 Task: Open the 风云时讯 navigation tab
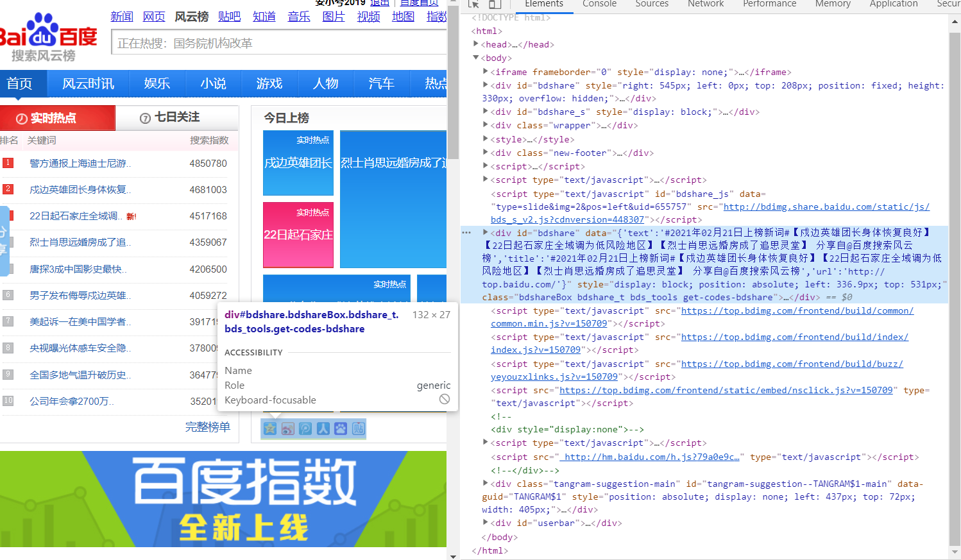88,83
